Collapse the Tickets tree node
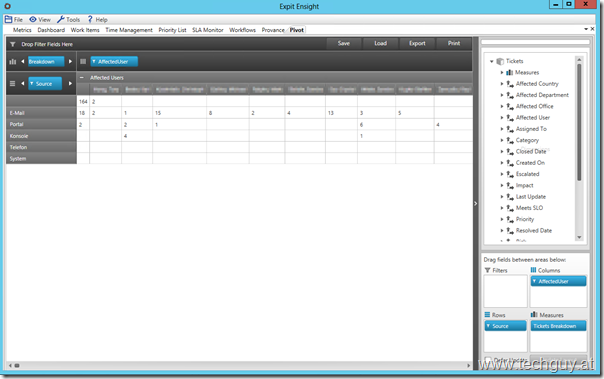 click(492, 61)
